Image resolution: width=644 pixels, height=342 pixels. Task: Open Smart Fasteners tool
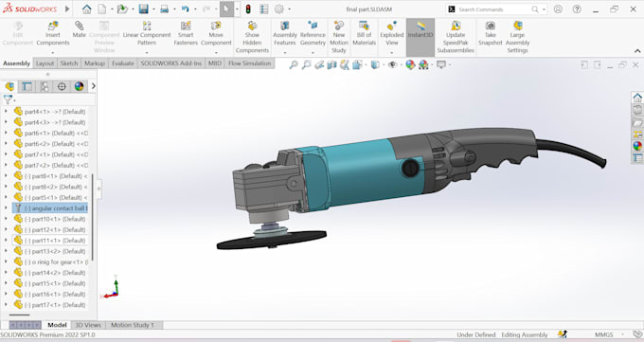[186, 27]
